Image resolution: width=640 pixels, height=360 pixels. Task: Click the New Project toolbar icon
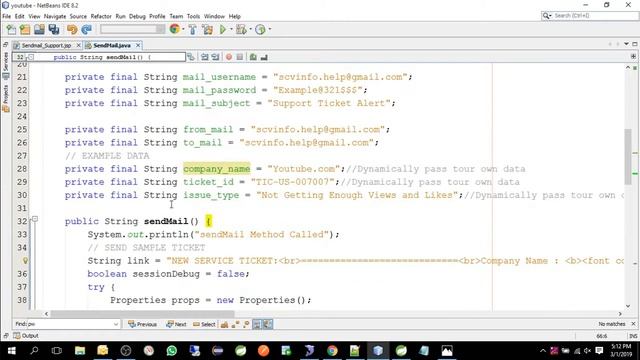[25, 29]
